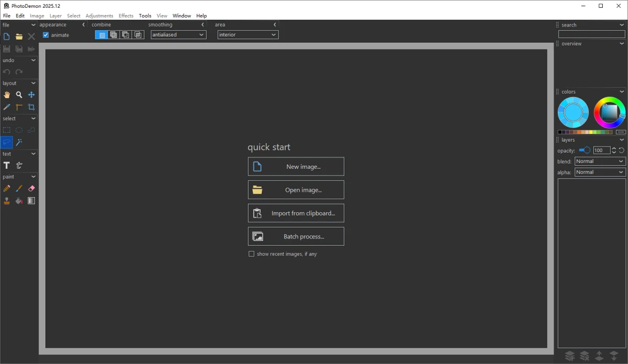Open the alpha mode Normal dropdown
This screenshot has width=628, height=364.
pos(600,172)
